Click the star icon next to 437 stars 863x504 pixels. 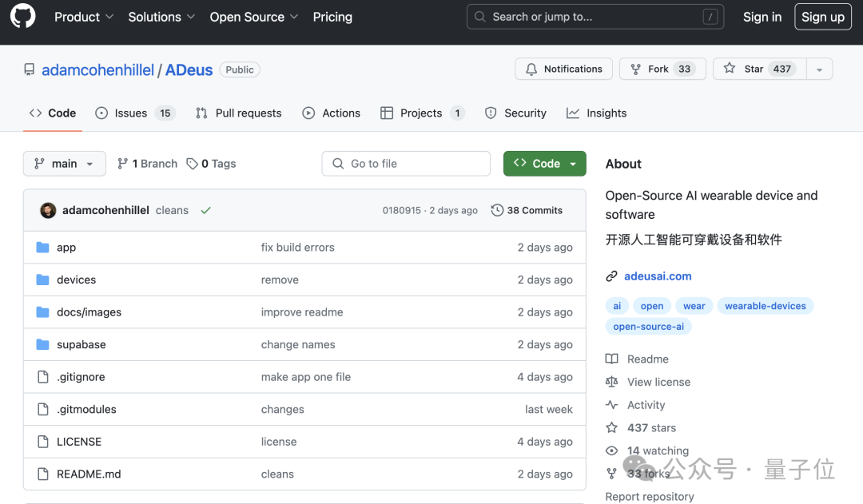[x=611, y=427]
